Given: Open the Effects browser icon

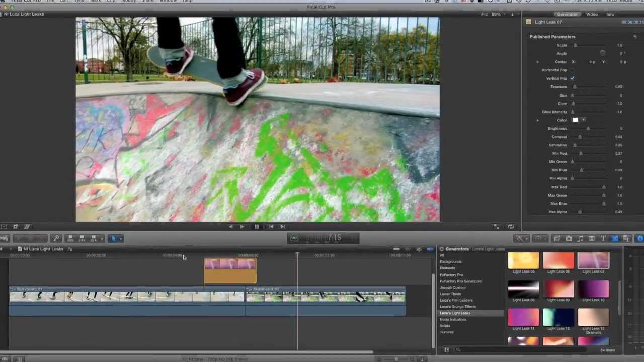Looking at the screenshot, I should (557, 239).
